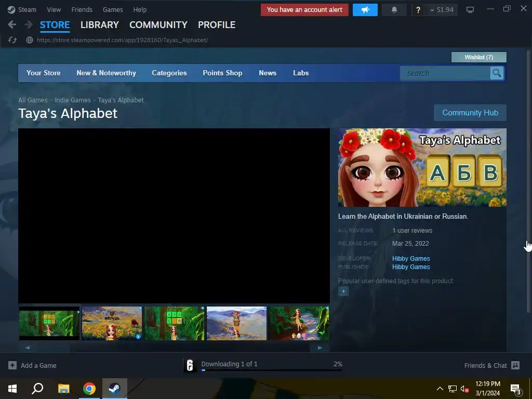
Task: Click developer Hibby Games link
Action: (411, 259)
